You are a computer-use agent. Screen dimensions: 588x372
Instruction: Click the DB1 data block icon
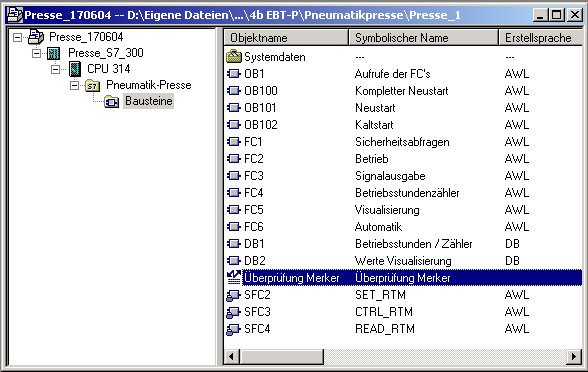click(234, 244)
